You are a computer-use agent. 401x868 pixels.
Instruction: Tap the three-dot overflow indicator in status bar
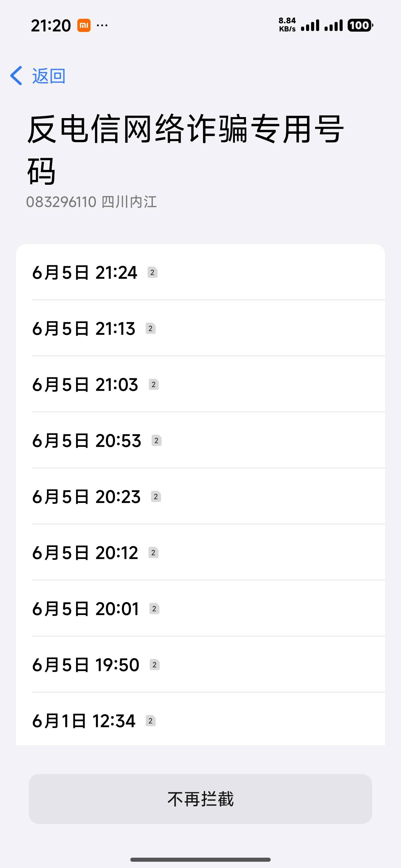click(102, 25)
